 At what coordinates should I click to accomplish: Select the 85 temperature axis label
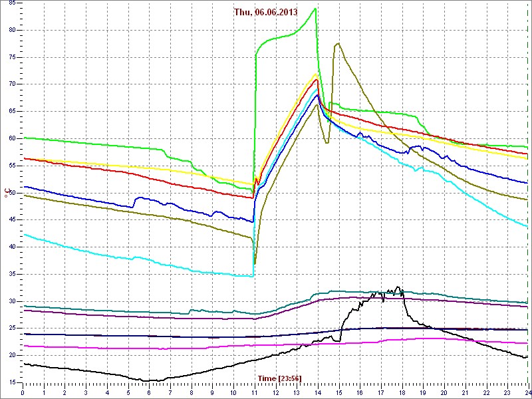click(x=11, y=3)
